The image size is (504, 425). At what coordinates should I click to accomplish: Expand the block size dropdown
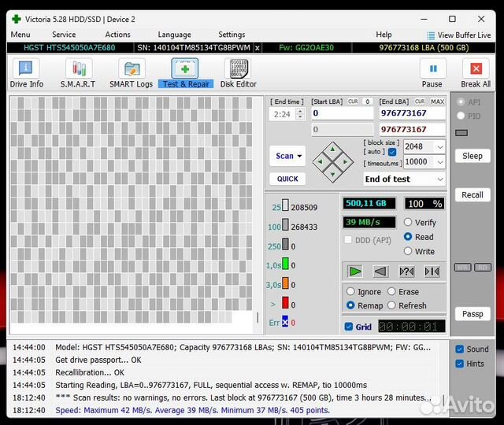tap(439, 146)
